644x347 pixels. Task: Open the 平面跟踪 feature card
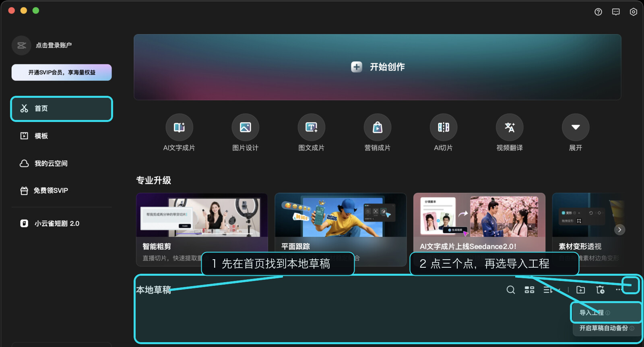click(x=341, y=229)
